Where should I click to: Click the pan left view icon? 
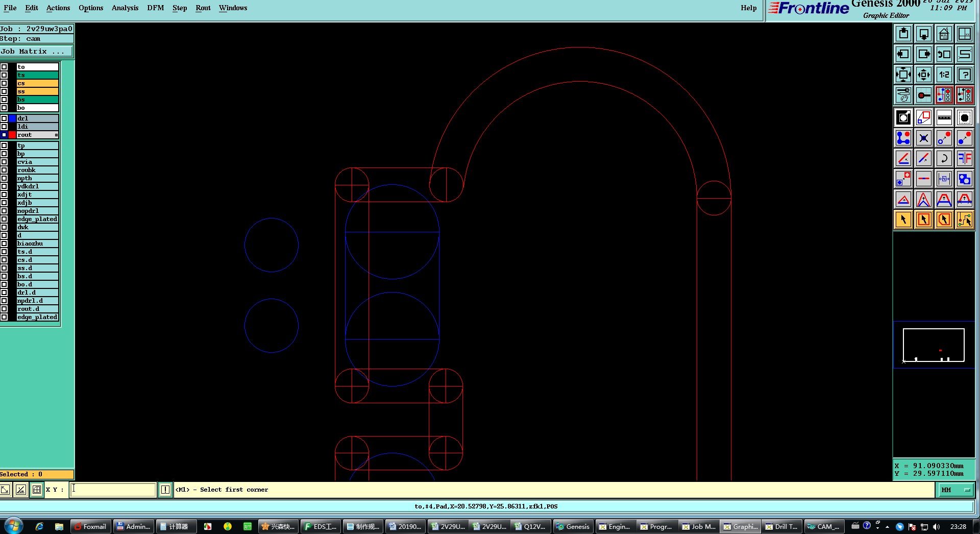[903, 54]
